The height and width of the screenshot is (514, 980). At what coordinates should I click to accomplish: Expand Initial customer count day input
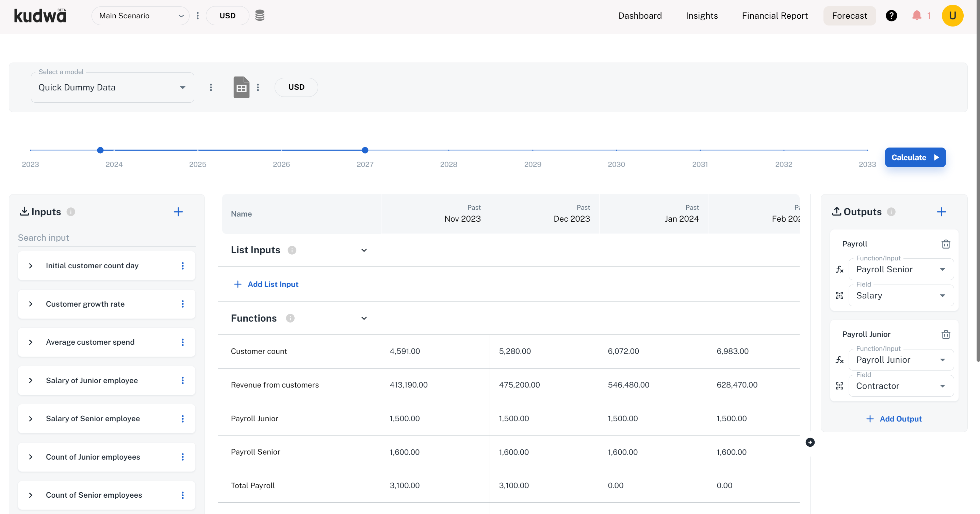[x=31, y=266]
